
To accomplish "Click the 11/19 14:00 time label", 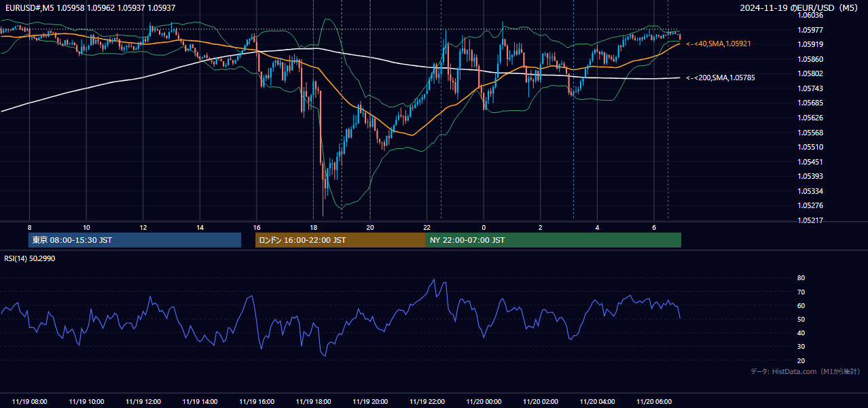I will coord(200,402).
